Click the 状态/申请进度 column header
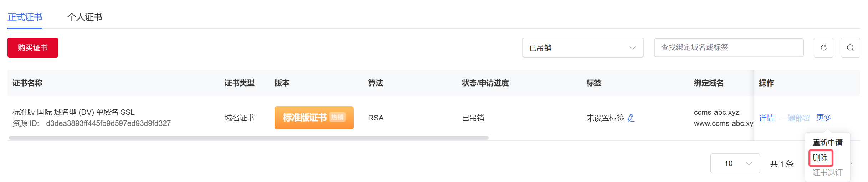The image size is (868, 182). point(485,83)
